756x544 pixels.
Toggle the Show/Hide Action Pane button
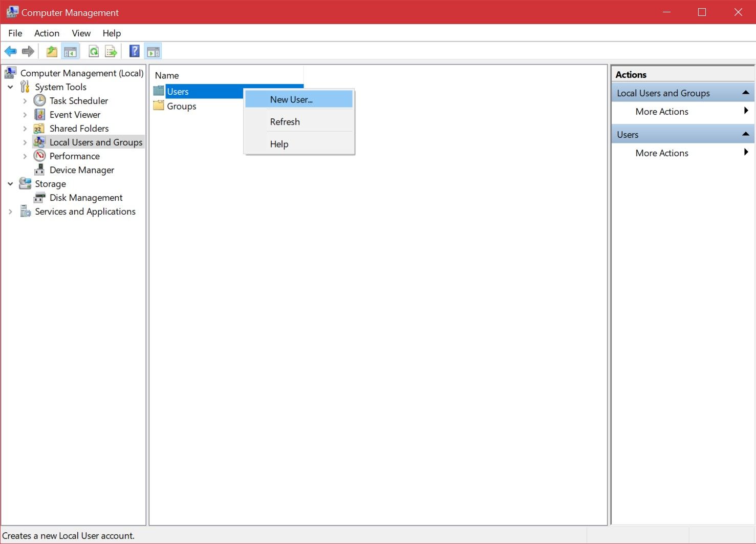click(153, 51)
